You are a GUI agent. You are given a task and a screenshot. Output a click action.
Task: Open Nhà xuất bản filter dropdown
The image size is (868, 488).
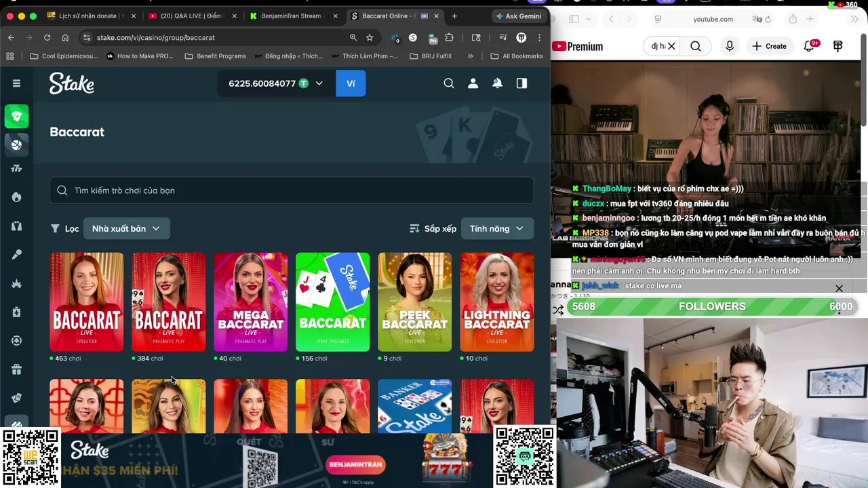point(126,228)
